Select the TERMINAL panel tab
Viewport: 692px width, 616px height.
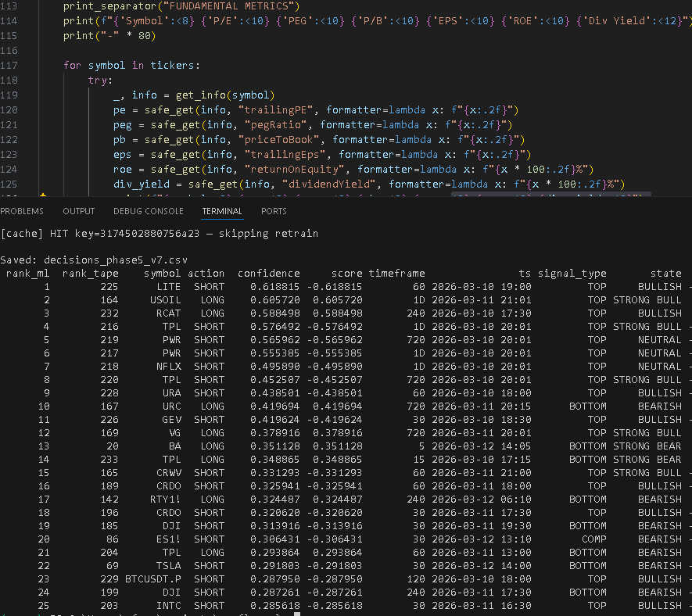point(222,211)
